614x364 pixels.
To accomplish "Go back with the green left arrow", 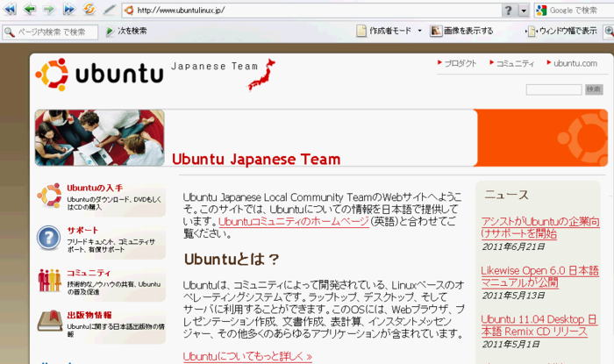I will (30, 9).
